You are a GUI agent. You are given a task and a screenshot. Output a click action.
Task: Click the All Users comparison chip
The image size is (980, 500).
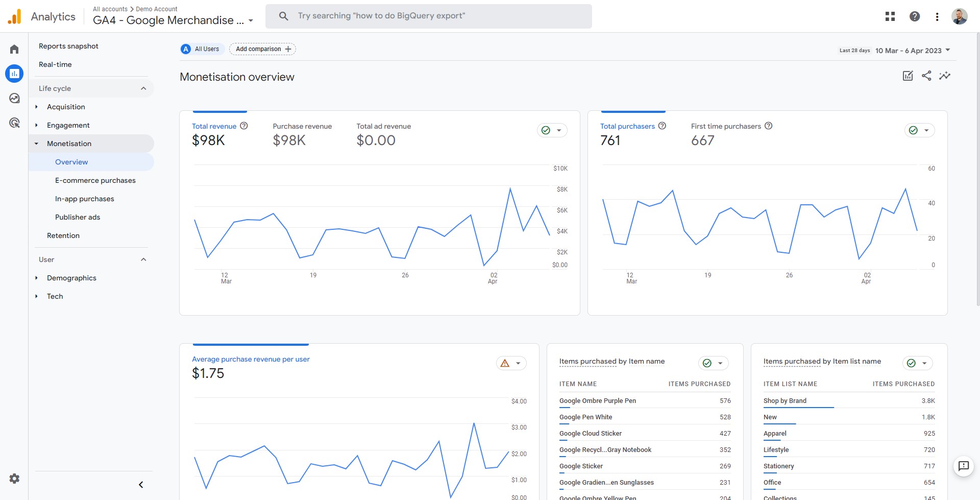coord(202,49)
